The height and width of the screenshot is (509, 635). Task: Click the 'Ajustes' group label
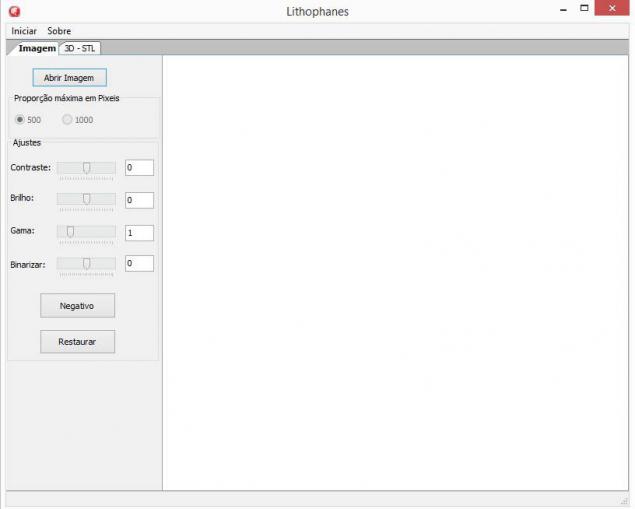(27, 143)
